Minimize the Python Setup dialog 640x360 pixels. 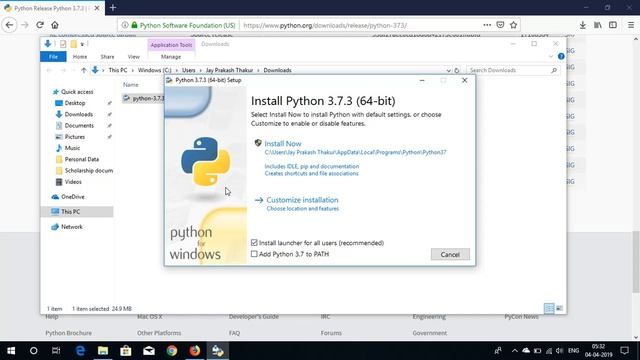(422, 80)
